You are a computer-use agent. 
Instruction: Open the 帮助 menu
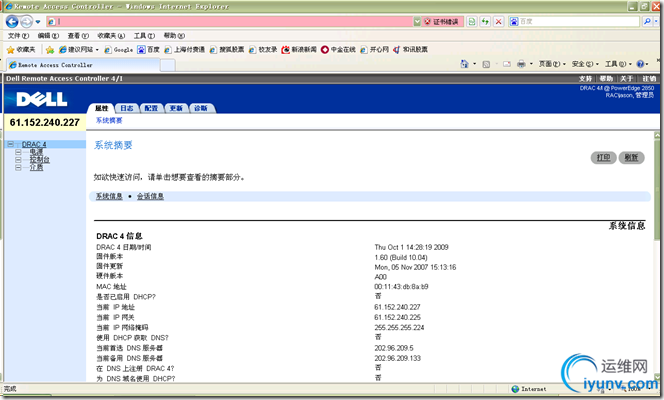174,36
